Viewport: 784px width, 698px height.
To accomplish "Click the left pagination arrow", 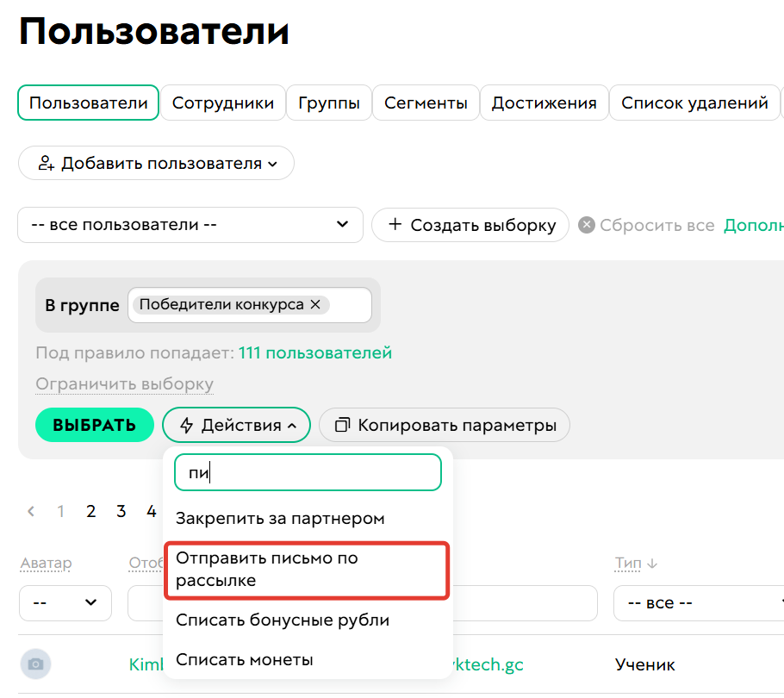I will tap(30, 511).
